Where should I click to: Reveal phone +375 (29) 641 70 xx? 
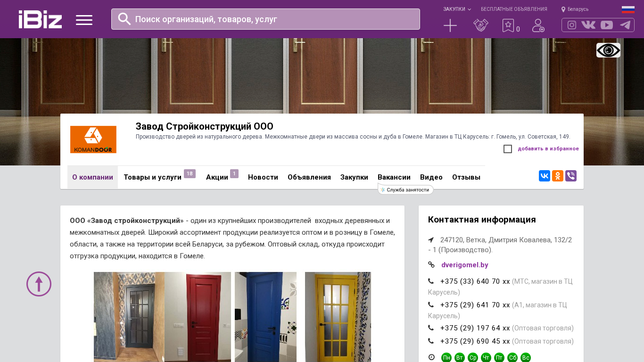pos(475,305)
